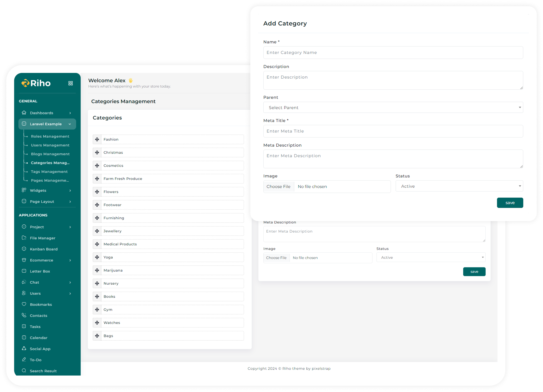Click the Calendar icon in sidebar
543x392 pixels.
coord(24,338)
